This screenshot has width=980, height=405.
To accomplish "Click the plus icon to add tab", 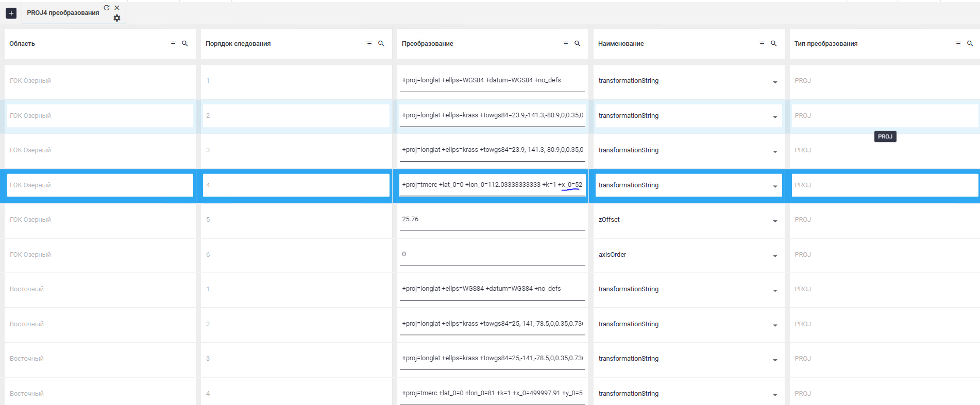I will 11,13.
